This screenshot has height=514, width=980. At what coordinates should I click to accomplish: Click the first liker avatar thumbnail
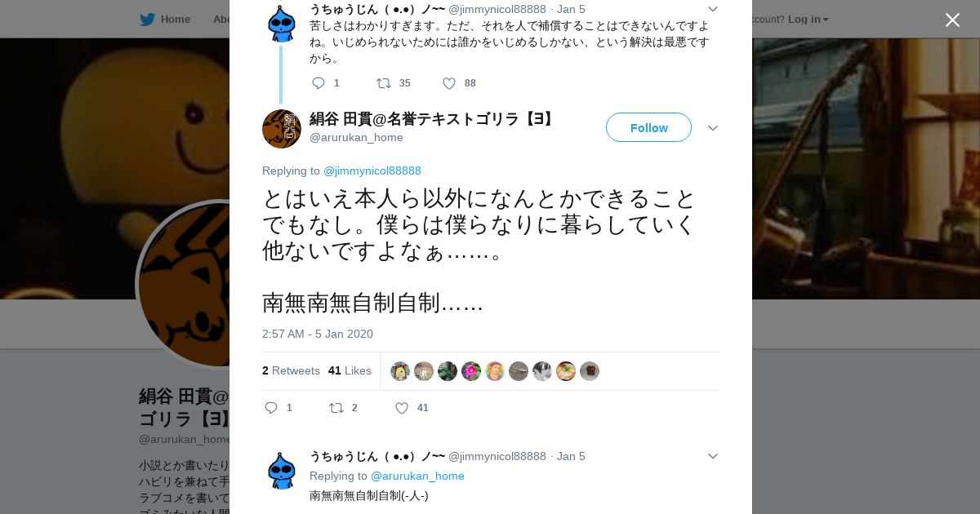tap(400, 371)
